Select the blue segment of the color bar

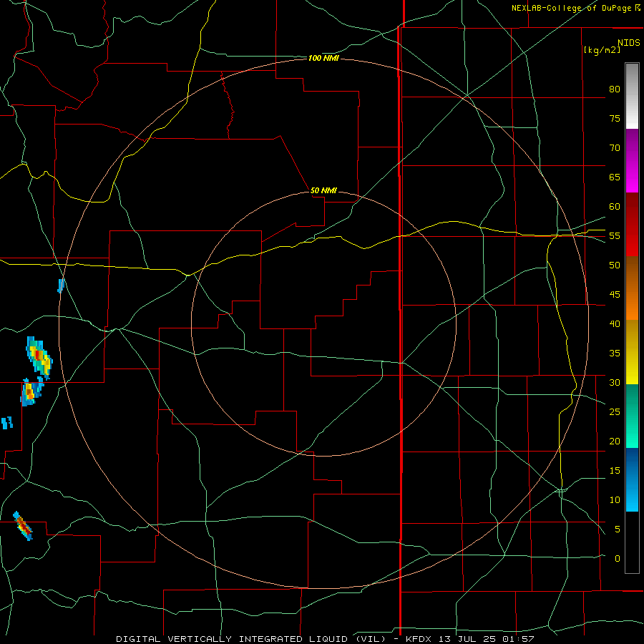(x=632, y=479)
